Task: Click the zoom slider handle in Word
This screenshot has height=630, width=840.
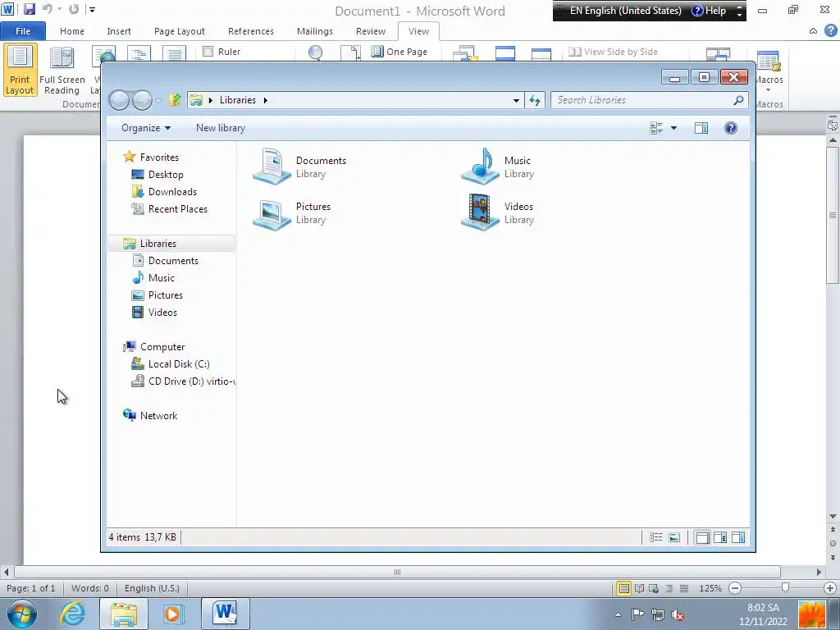Action: pyautogui.click(x=785, y=588)
